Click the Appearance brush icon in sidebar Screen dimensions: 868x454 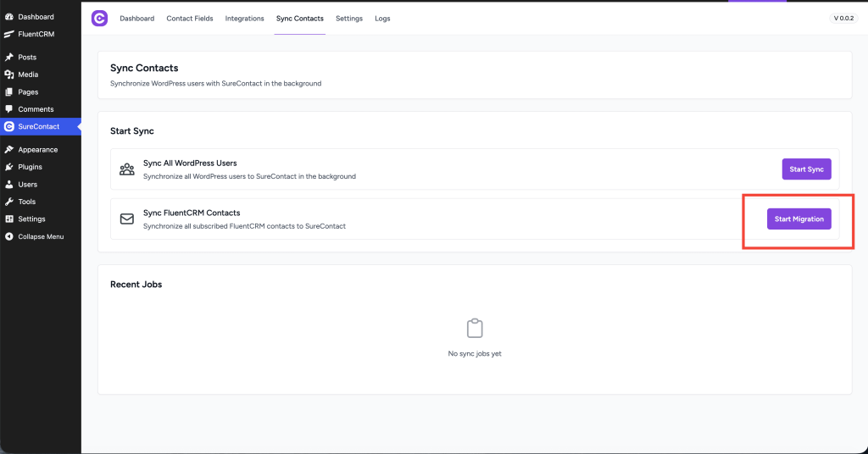(9, 150)
